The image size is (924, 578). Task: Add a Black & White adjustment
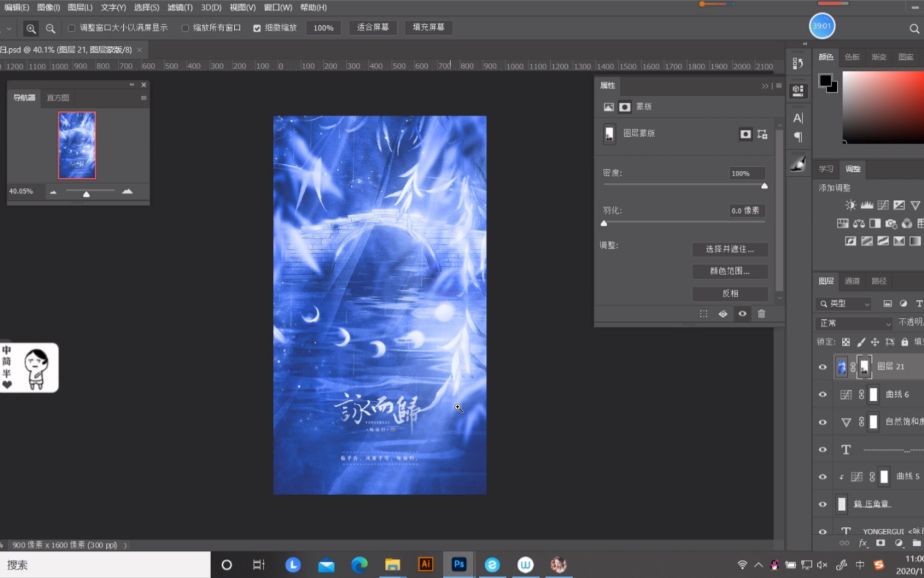(875, 223)
